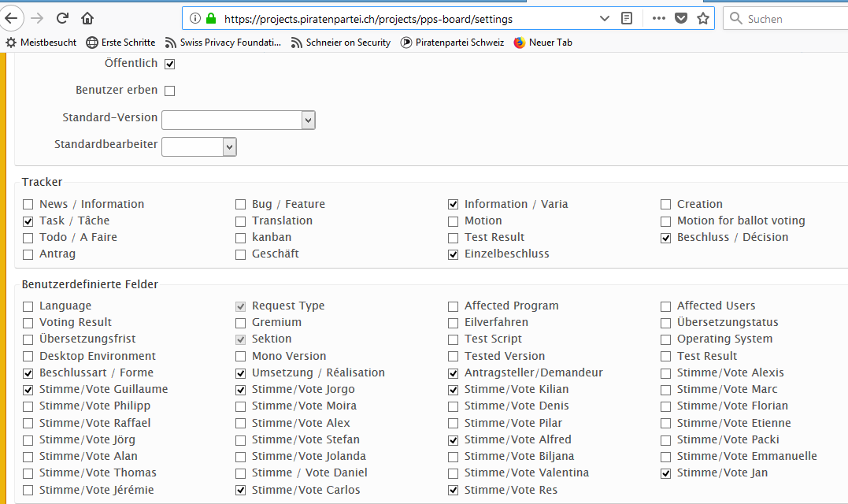Open the page actions three-dots menu
The height and width of the screenshot is (504, 848).
(x=658, y=18)
